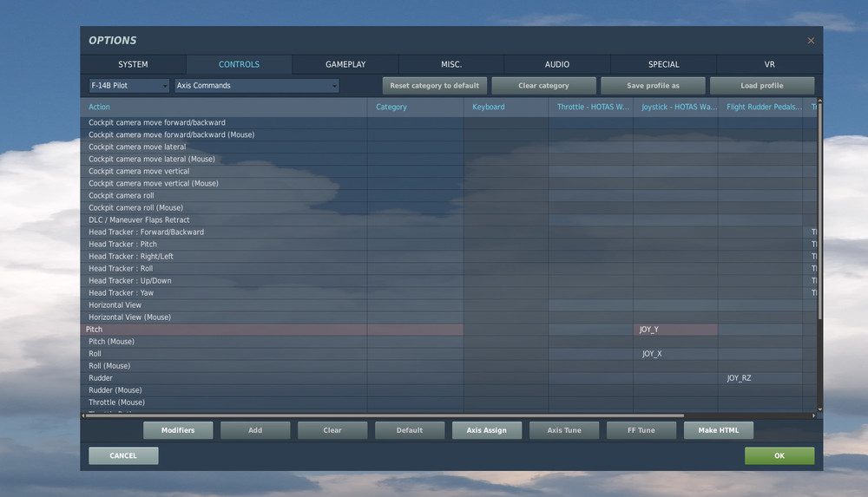
Task: Expand the Axis Commands category dropdown
Action: pos(256,86)
